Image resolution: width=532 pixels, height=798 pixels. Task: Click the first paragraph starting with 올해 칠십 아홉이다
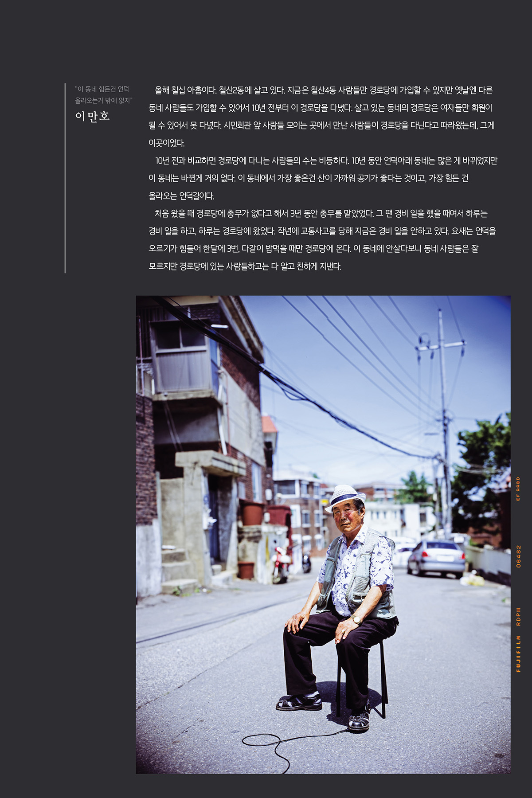click(321, 117)
